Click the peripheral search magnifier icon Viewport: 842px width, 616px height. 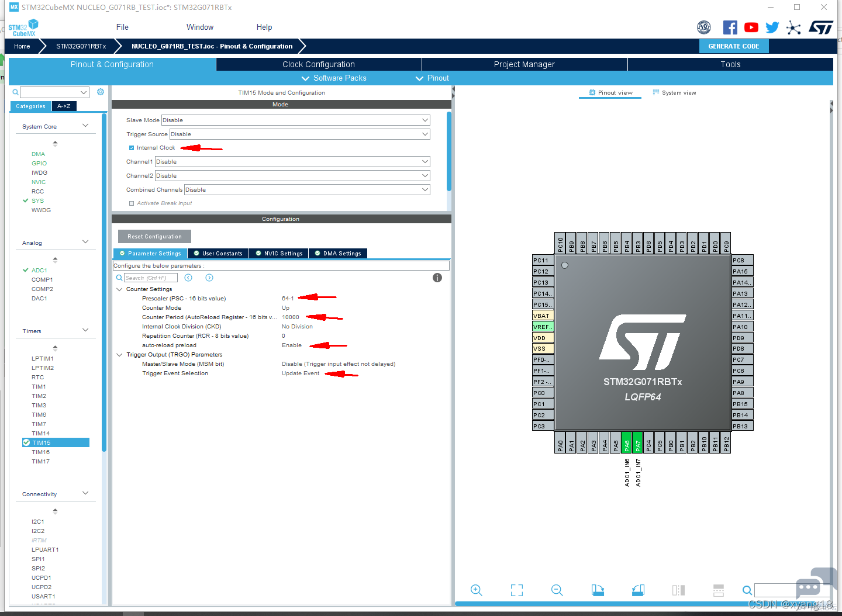15,92
